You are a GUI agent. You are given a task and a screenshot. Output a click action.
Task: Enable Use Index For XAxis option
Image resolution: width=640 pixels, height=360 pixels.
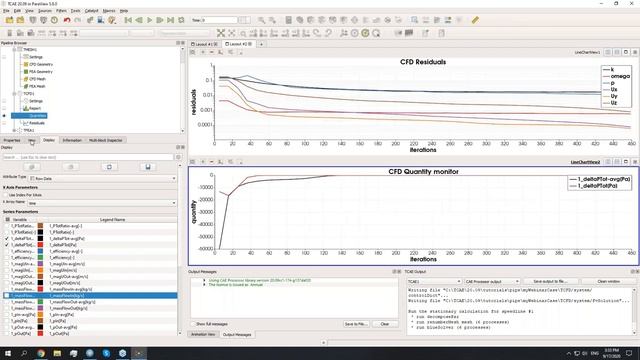click(x=6, y=195)
